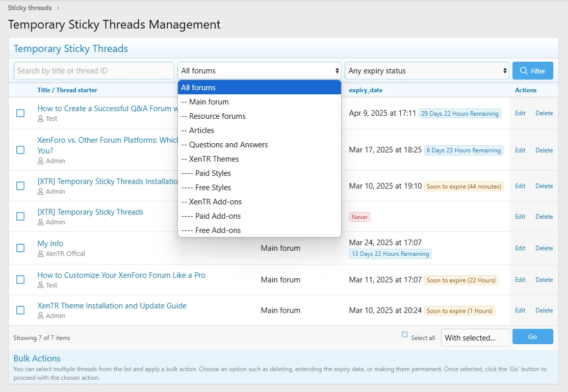568x392 pixels.
Task: Check the XenTR Theme Installation thread checkbox
Action: (20, 310)
